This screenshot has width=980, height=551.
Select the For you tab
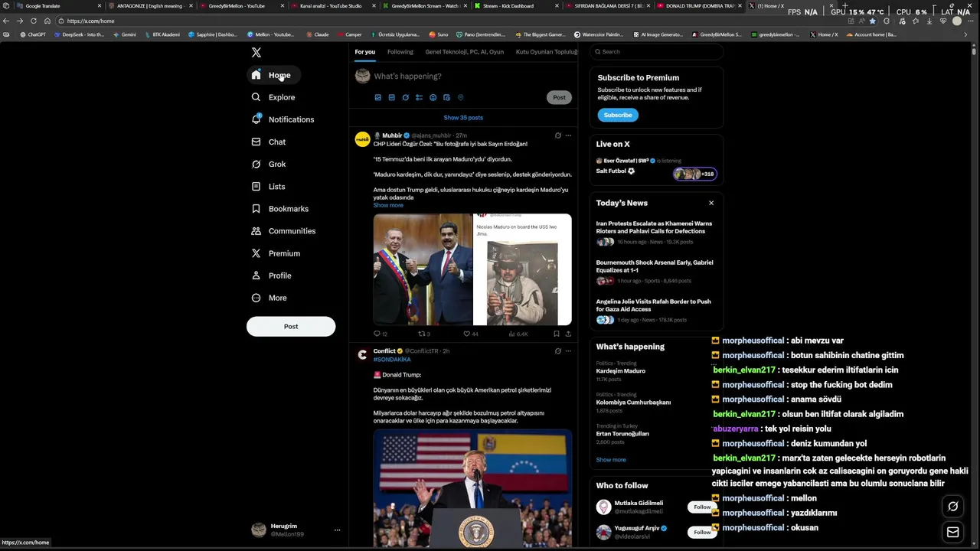[364, 51]
